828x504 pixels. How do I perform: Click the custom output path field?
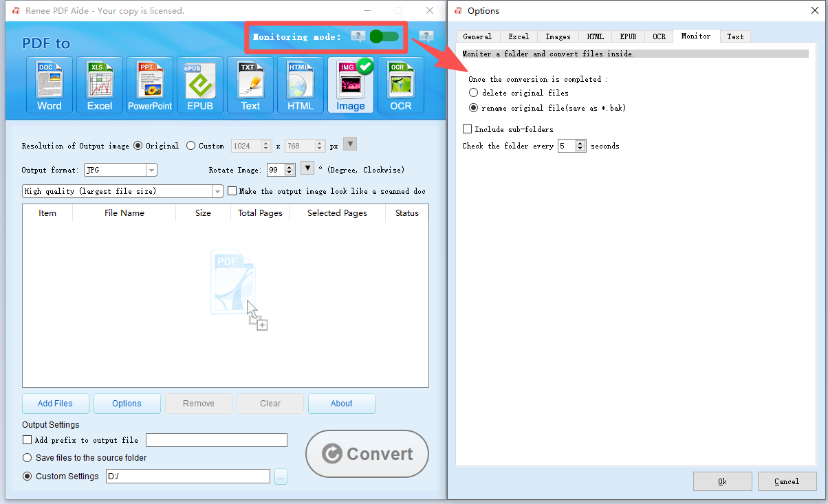[x=188, y=476]
